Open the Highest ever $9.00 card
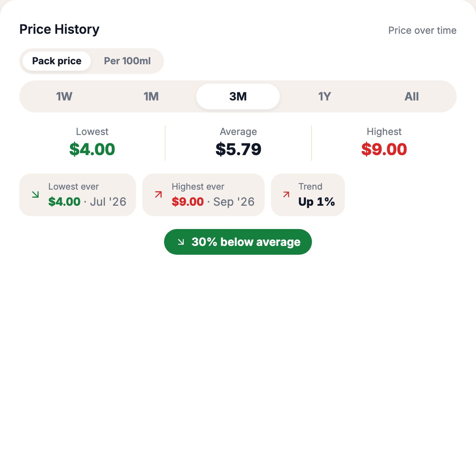 click(x=203, y=195)
